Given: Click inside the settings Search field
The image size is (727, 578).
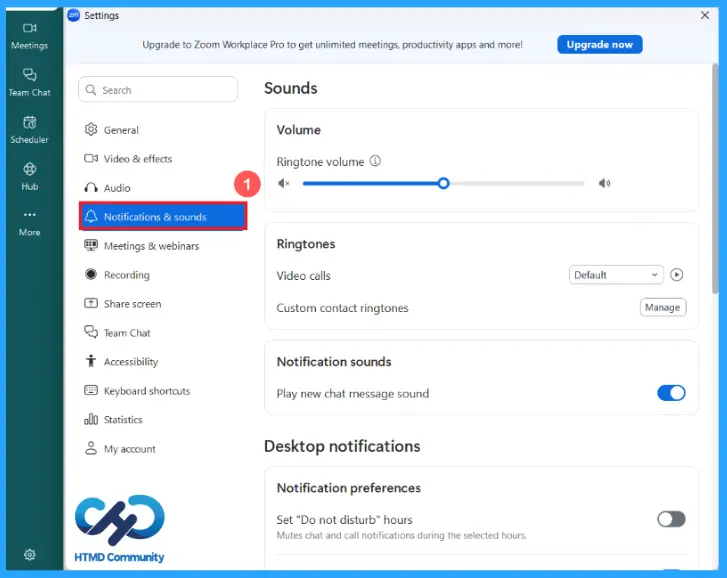Looking at the screenshot, I should pyautogui.click(x=158, y=89).
